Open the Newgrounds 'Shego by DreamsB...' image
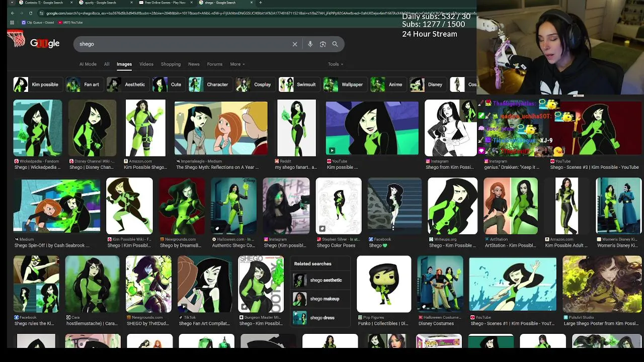The width and height of the screenshot is (644, 362). (182, 206)
